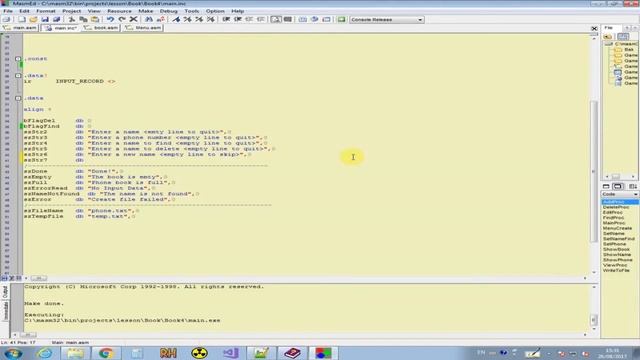Select AddProc in procedure list

(x=619, y=202)
